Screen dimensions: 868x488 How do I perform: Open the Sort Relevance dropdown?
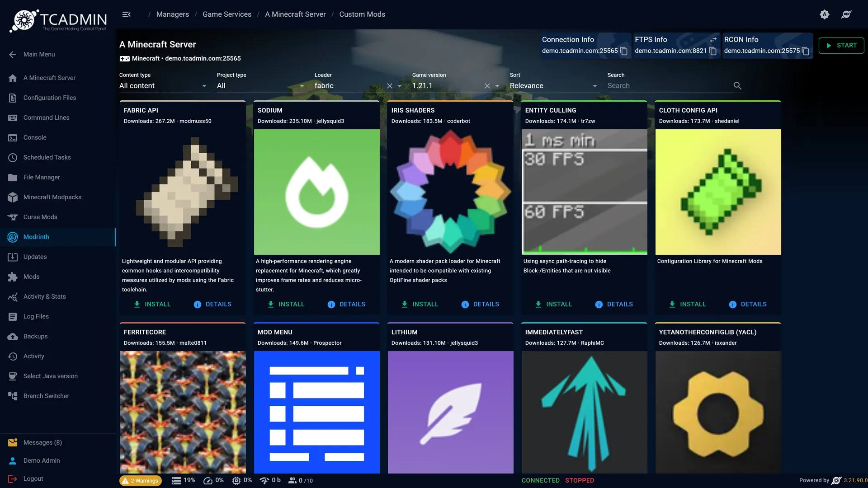[554, 86]
